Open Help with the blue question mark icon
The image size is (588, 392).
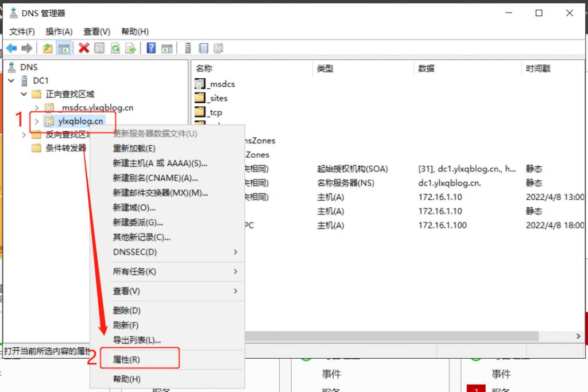pyautogui.click(x=150, y=48)
